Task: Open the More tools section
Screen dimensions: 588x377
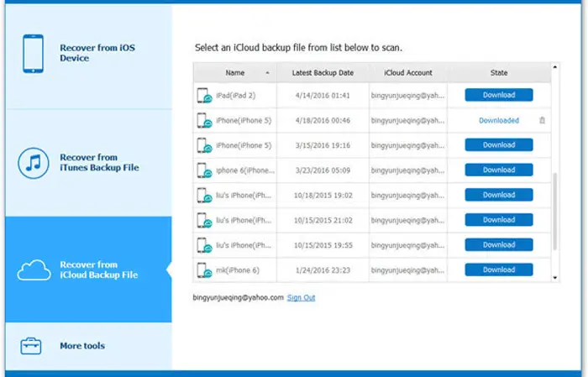Action: click(x=81, y=346)
